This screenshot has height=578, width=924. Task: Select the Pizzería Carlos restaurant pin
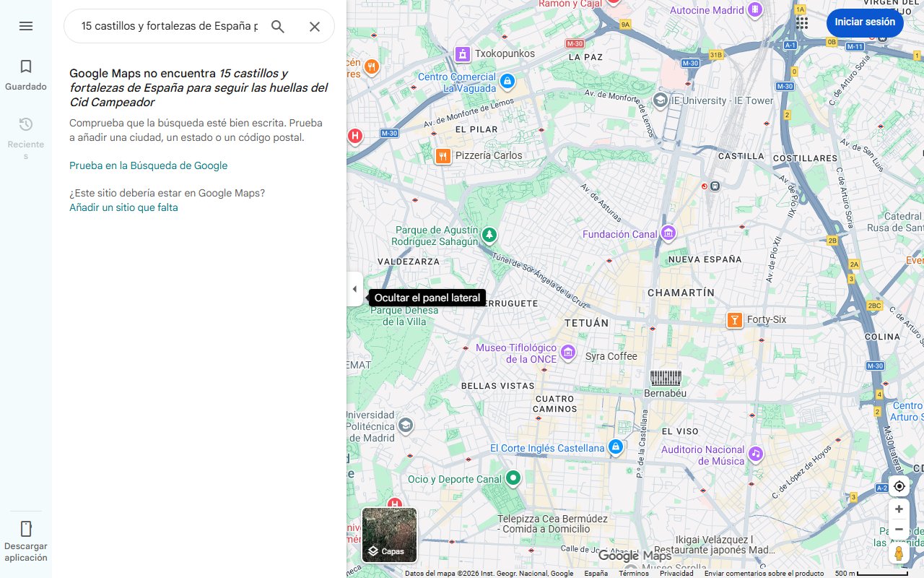point(443,155)
